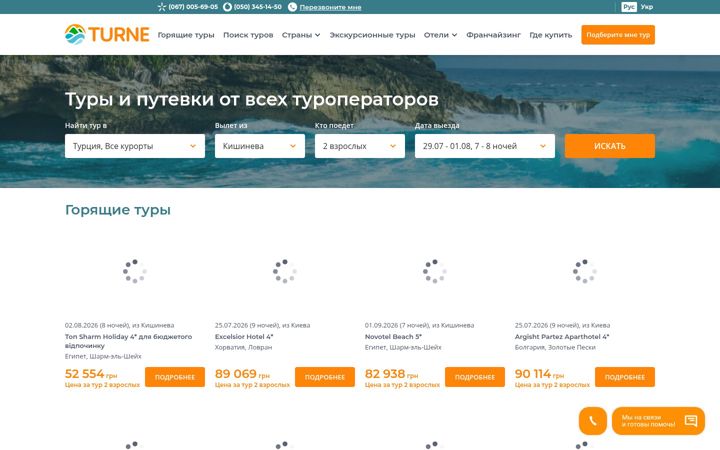Screen dimensions: 720x450
Task: Open Горящие туры in navigation
Action: tap(186, 35)
